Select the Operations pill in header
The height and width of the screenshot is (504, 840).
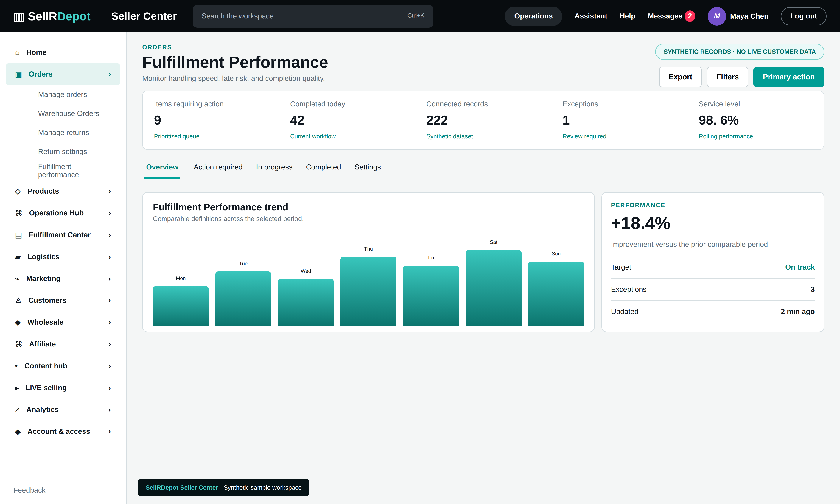(533, 16)
